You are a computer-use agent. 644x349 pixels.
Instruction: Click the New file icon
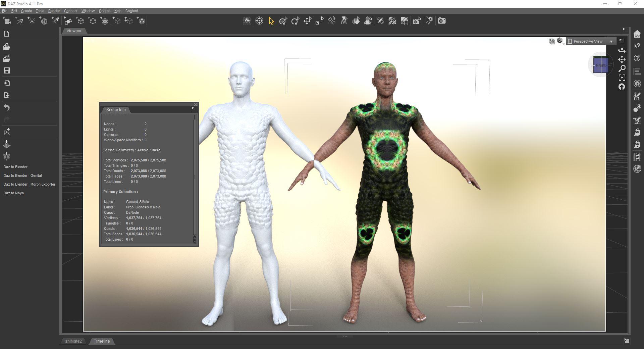(6, 34)
